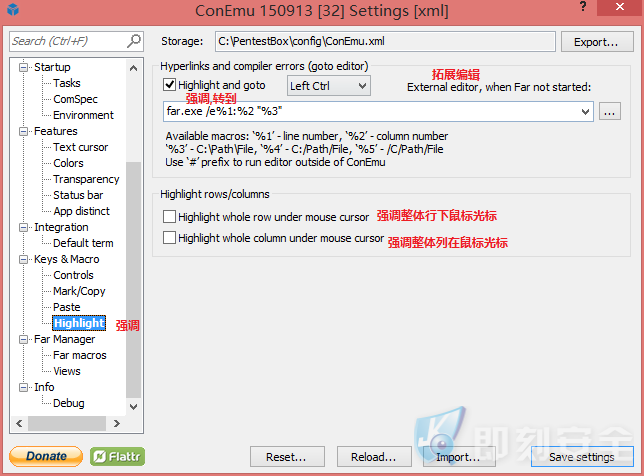644x476 pixels.
Task: Go to the Colors settings page
Action: click(x=68, y=163)
